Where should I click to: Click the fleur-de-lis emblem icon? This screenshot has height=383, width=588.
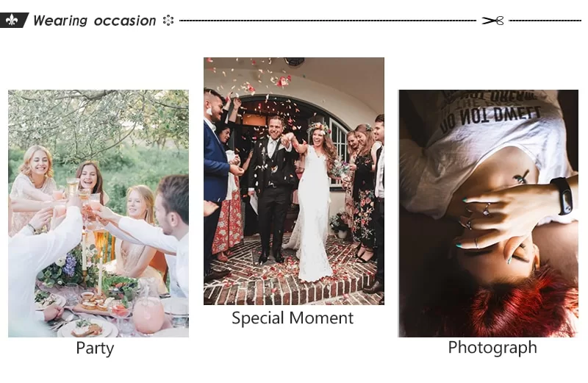(12, 21)
